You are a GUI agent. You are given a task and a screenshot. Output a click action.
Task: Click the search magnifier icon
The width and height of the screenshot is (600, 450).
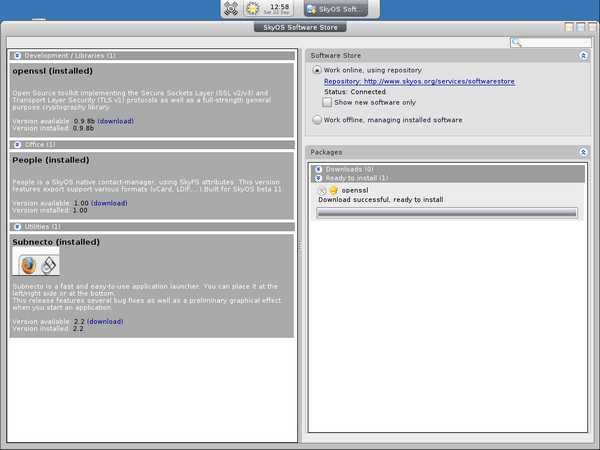517,42
